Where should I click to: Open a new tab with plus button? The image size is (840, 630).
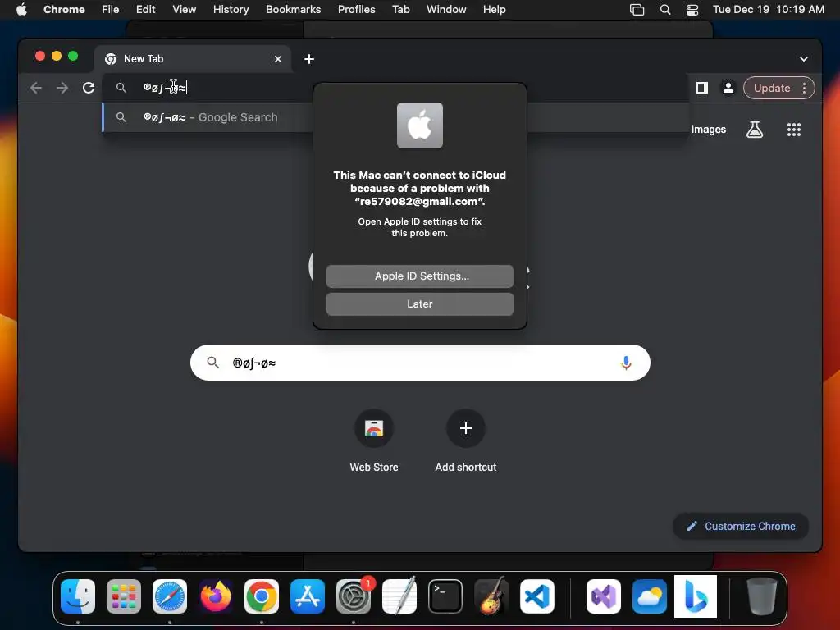[x=309, y=59]
